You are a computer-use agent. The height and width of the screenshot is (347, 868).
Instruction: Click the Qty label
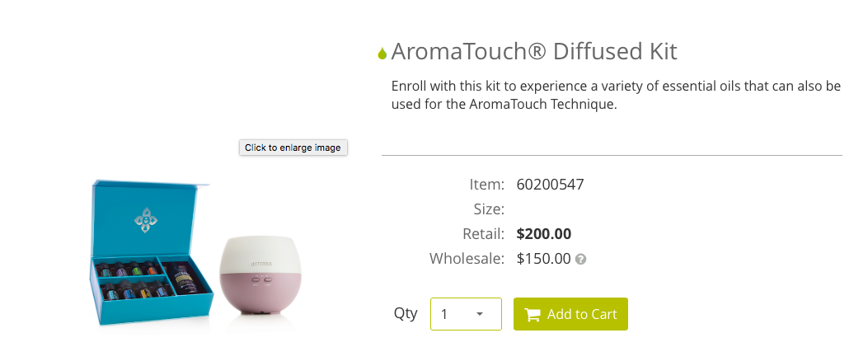406,313
